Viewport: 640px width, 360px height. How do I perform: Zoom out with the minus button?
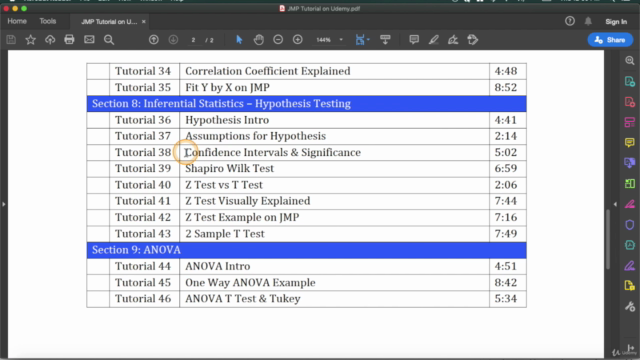(x=278, y=40)
